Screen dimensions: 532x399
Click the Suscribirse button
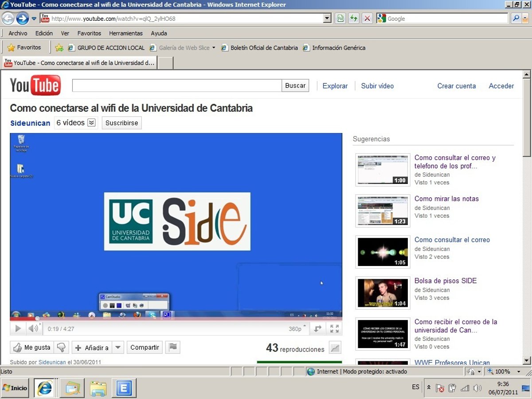point(121,123)
